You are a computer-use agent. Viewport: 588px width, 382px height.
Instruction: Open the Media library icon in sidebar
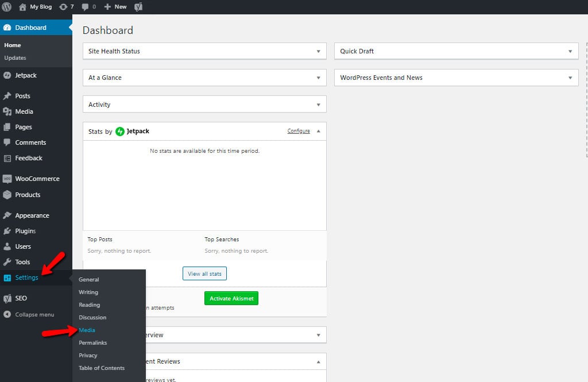(x=7, y=111)
